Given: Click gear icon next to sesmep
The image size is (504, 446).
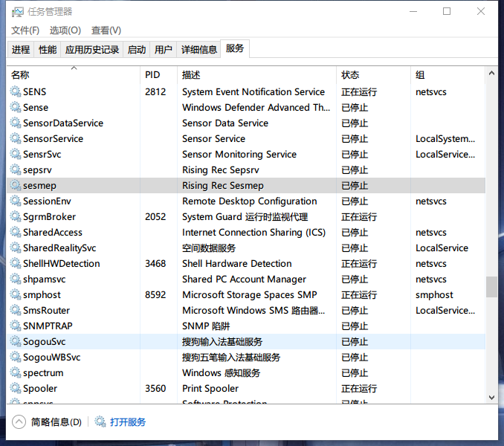Looking at the screenshot, I should point(16,185).
